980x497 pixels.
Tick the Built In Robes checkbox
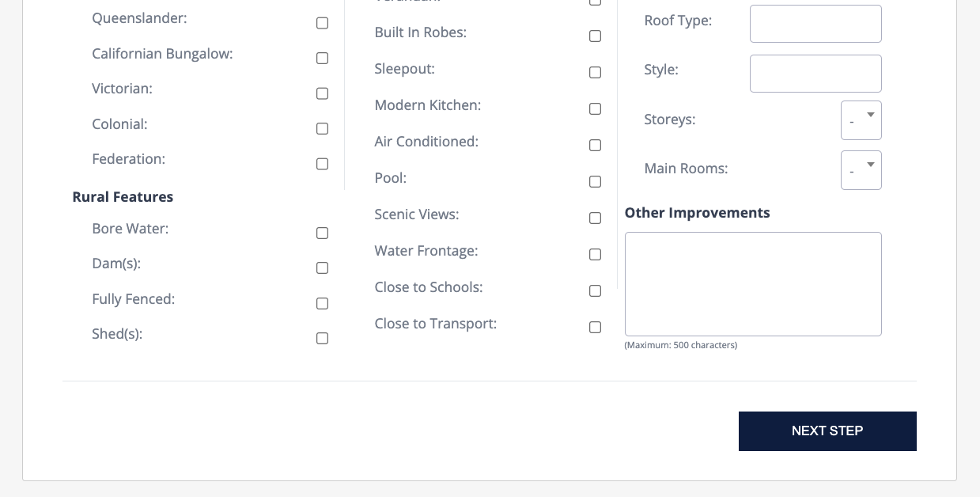(x=595, y=36)
